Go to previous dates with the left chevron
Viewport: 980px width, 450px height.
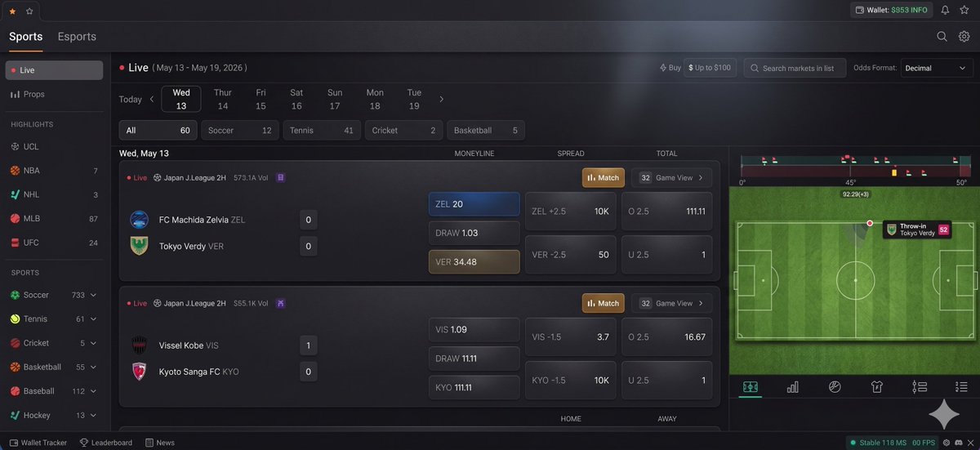(151, 99)
